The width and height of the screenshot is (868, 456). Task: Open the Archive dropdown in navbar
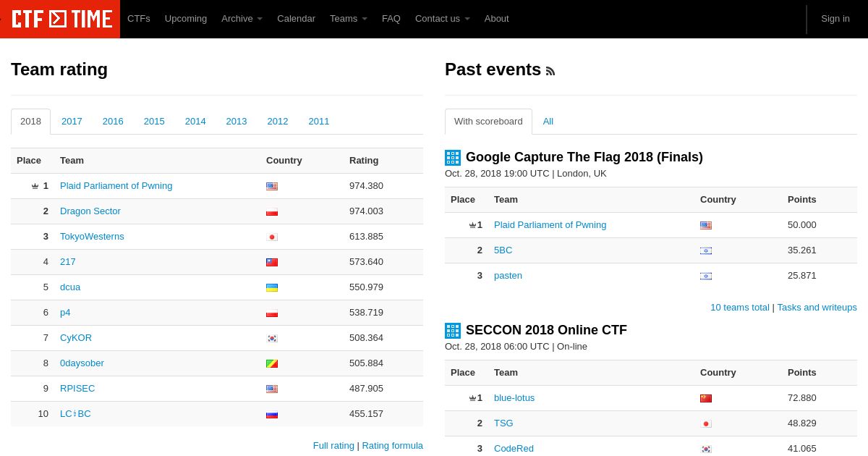(242, 19)
